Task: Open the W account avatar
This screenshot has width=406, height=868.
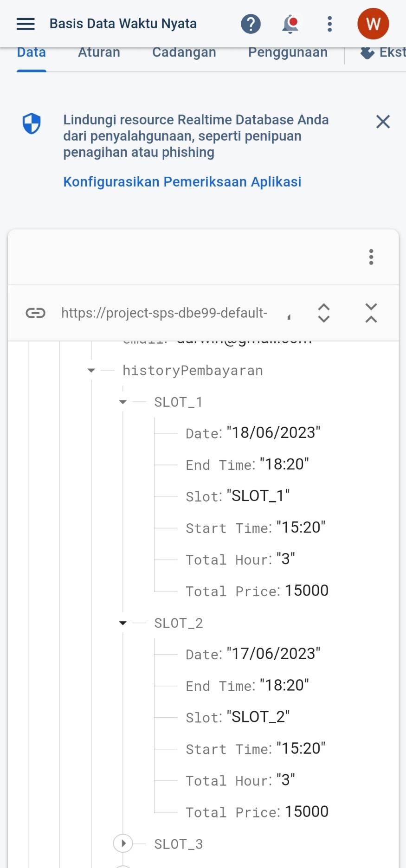Action: coord(373,24)
